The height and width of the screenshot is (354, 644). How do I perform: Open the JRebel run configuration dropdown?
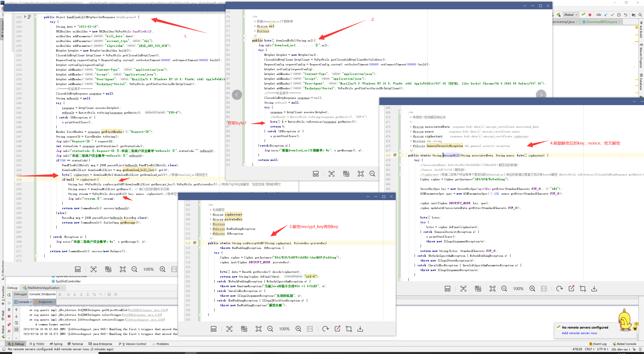[x=571, y=15]
